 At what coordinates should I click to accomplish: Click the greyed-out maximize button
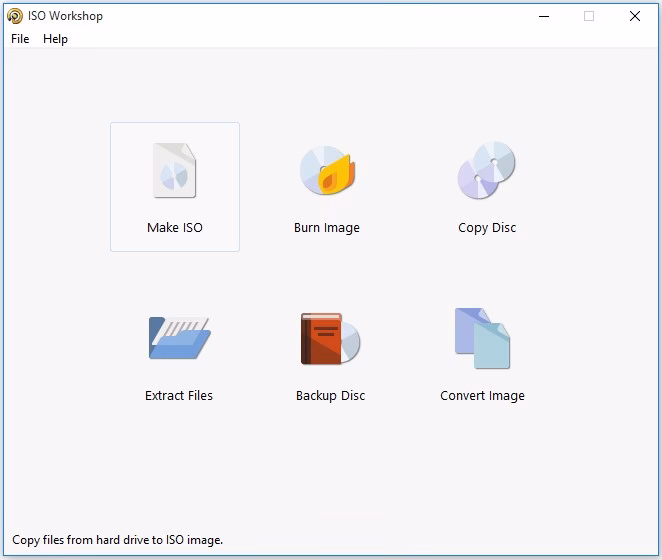[589, 16]
